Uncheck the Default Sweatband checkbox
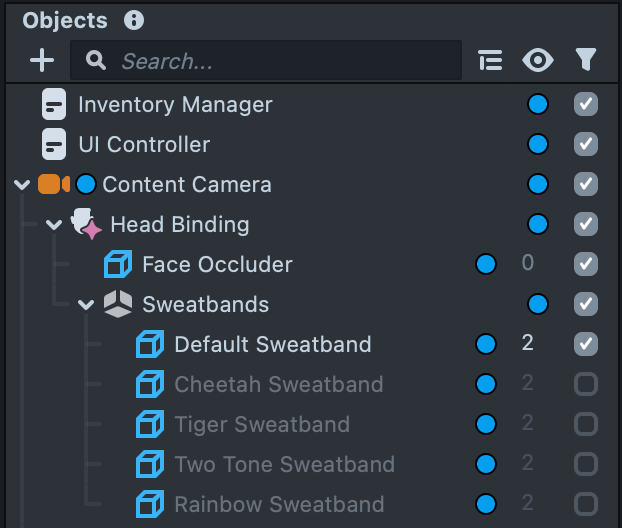 click(x=586, y=344)
